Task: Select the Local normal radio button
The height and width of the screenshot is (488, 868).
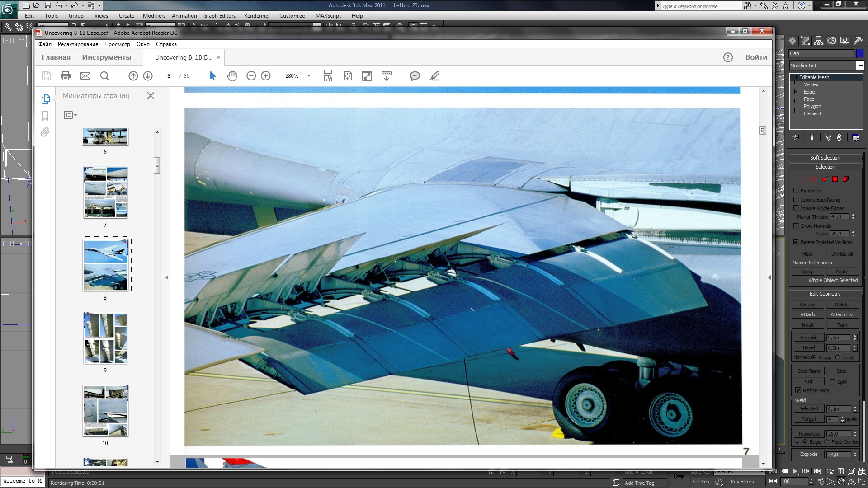Action: pos(837,357)
